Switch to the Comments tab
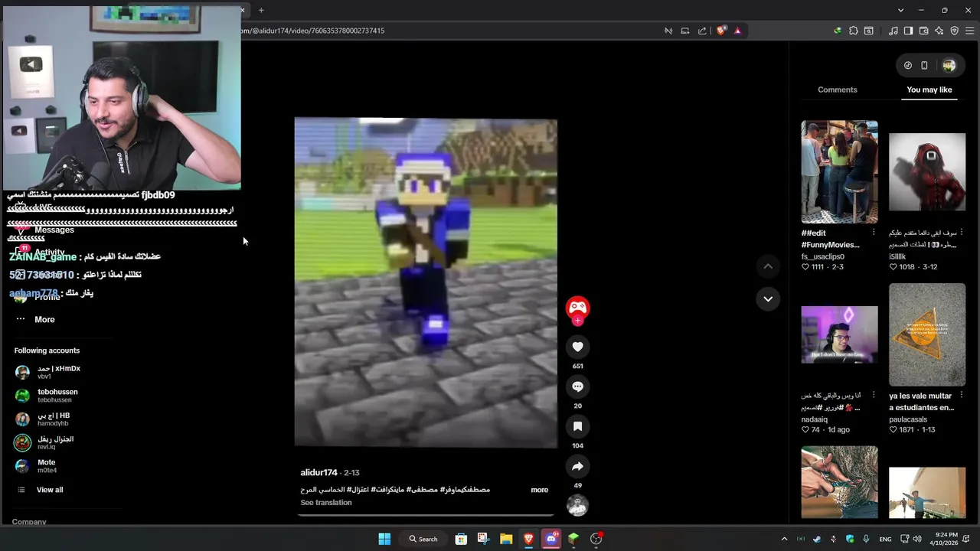The height and width of the screenshot is (551, 980). click(837, 90)
